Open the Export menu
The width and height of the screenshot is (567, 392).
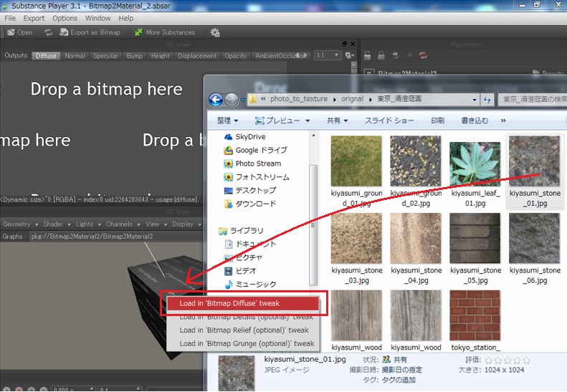(34, 18)
